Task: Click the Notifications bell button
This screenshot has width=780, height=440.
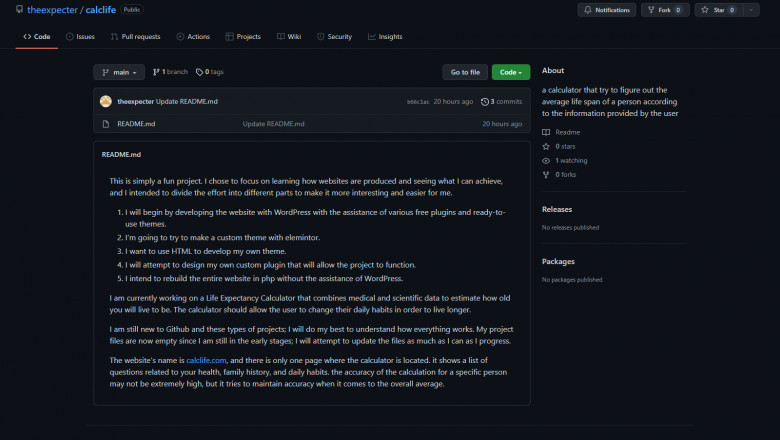Action: [x=607, y=10]
